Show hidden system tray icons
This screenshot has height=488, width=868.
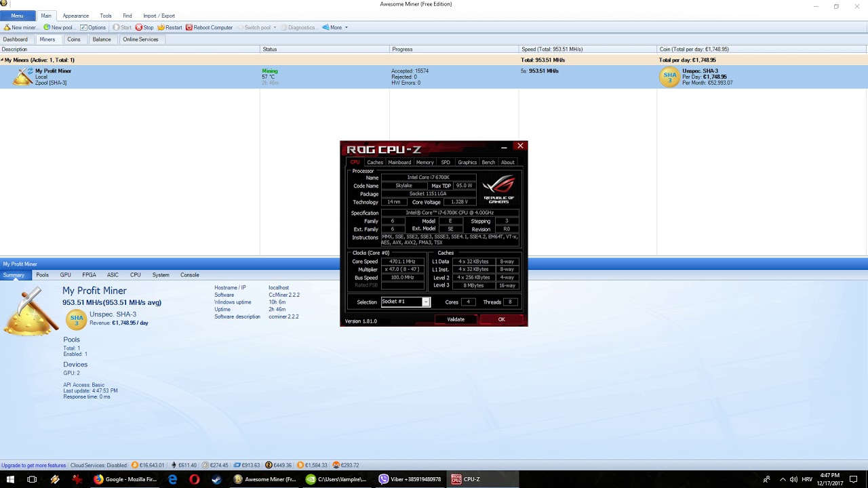pyautogui.click(x=783, y=479)
